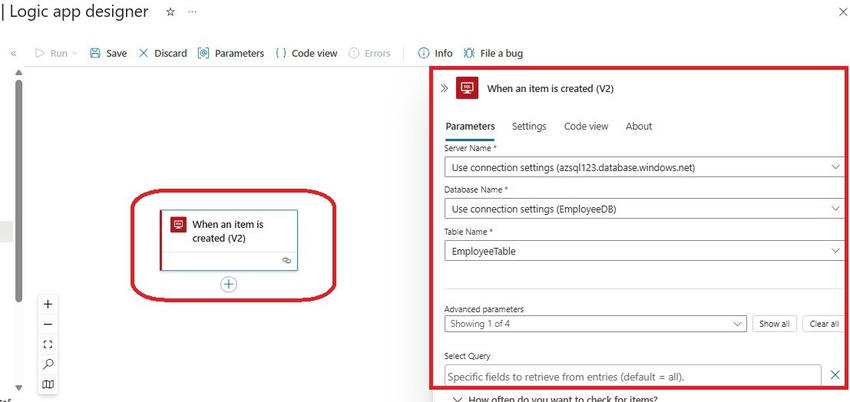Viewport: 850px width, 402px height.
Task: Open workflow Parameters from toolbar
Action: point(231,53)
